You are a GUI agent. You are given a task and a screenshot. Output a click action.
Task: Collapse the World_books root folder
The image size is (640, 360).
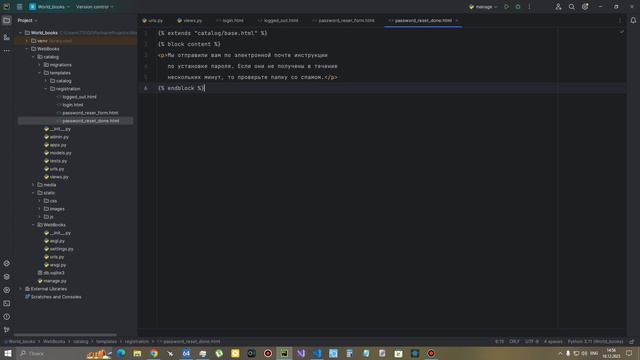[x=20, y=33]
